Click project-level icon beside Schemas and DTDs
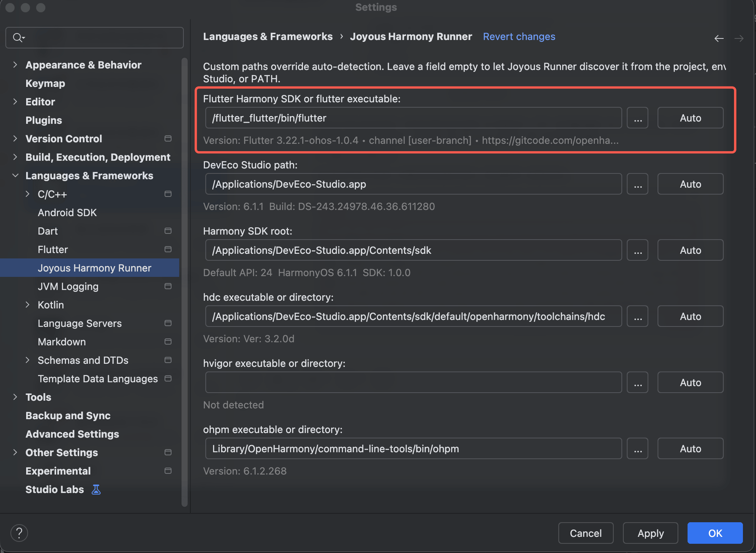 (168, 360)
